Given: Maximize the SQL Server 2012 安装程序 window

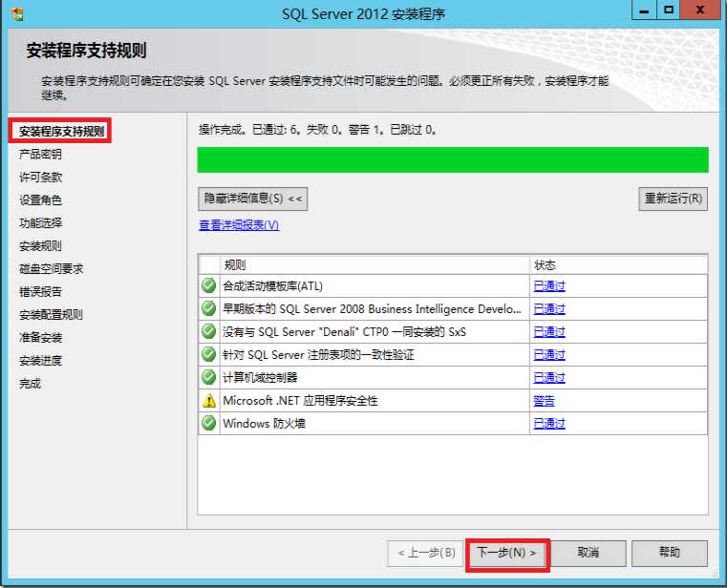Looking at the screenshot, I should click(668, 10).
